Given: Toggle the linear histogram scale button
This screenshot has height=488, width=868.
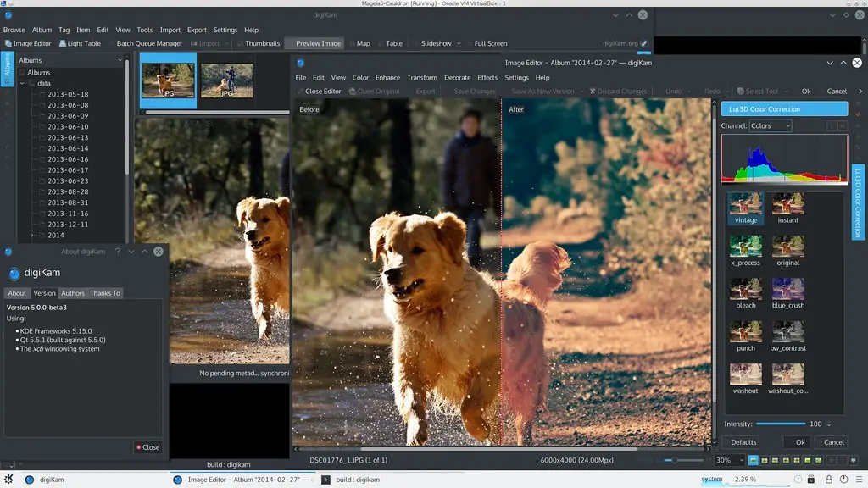Looking at the screenshot, I should [x=832, y=125].
